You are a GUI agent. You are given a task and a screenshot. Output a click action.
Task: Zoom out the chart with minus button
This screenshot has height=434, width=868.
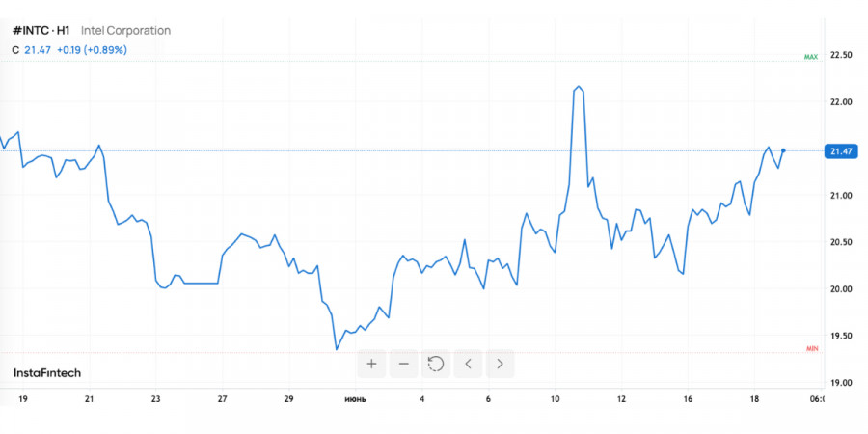[x=403, y=364]
